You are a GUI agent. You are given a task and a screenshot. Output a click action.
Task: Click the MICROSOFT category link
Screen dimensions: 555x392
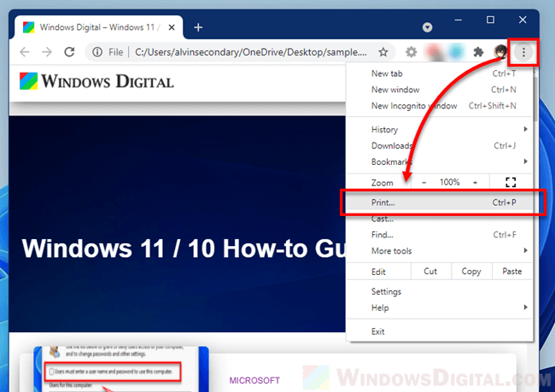pyautogui.click(x=254, y=380)
